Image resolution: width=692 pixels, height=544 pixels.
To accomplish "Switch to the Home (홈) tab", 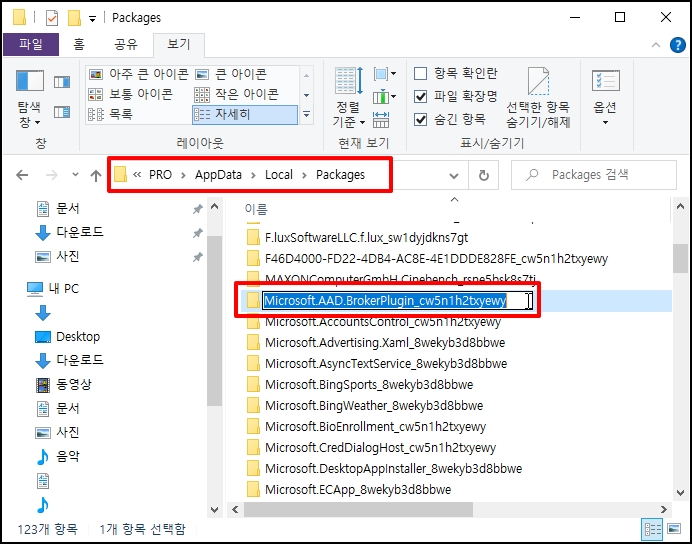I will (79, 44).
